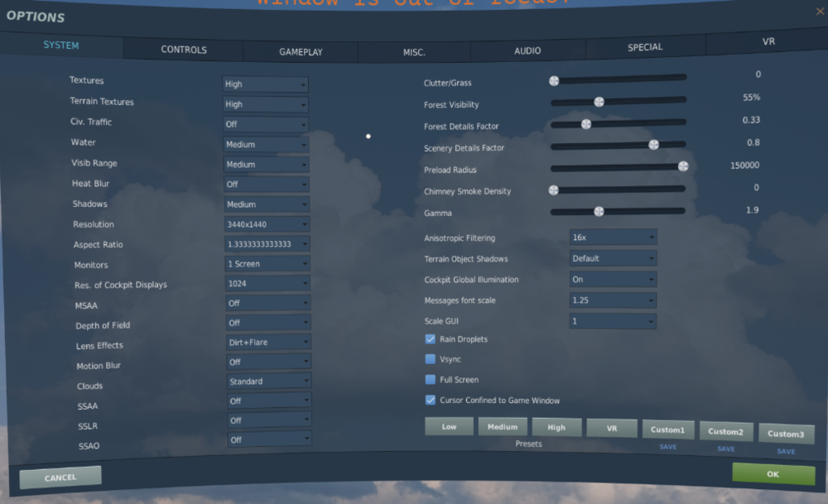This screenshot has height=504, width=828.
Task: Click the CANCEL button
Action: point(60,478)
